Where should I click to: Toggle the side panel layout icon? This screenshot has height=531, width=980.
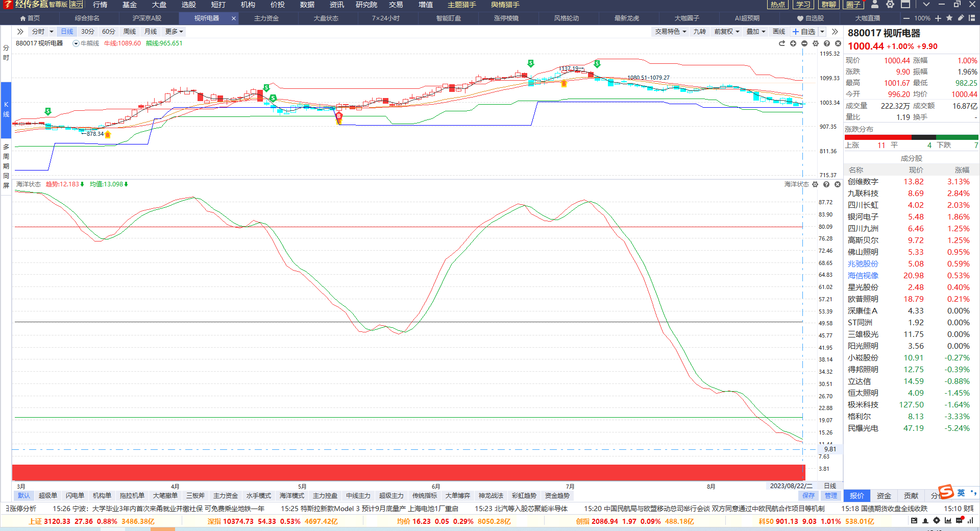(x=972, y=18)
